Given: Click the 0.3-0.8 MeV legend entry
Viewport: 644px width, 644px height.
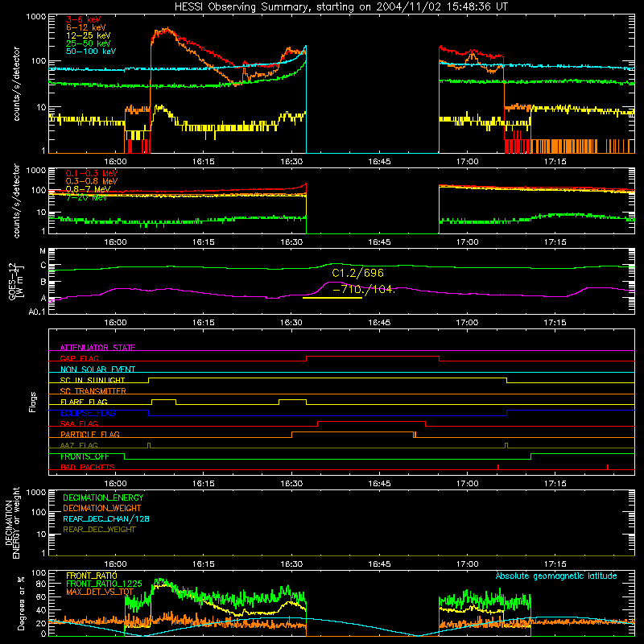Looking at the screenshot, I should pyautogui.click(x=92, y=181).
